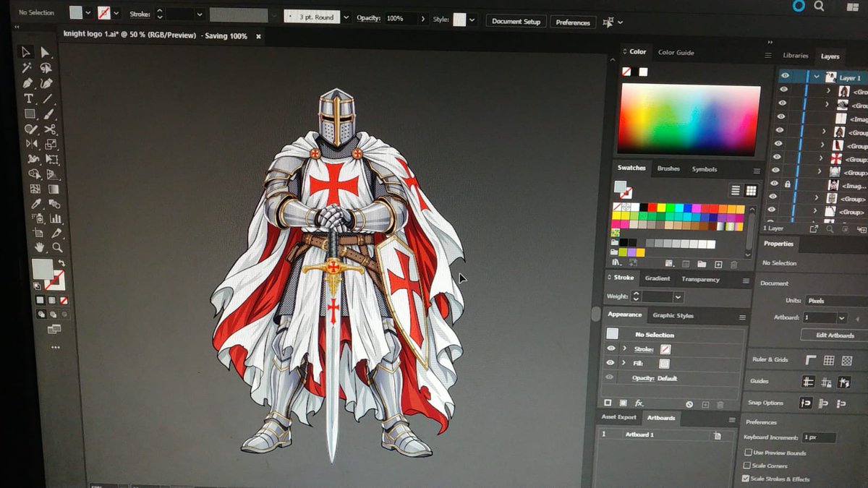The image size is (868, 488).
Task: Click the Document Setup button
Action: coord(516,21)
